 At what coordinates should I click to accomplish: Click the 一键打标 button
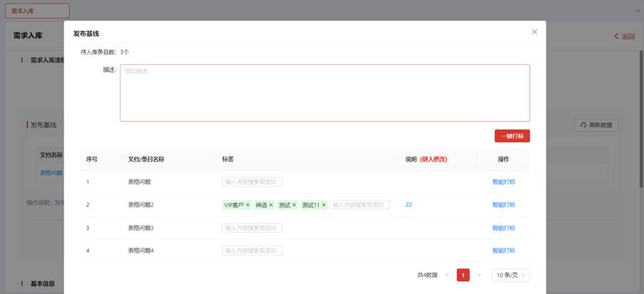[x=512, y=136]
